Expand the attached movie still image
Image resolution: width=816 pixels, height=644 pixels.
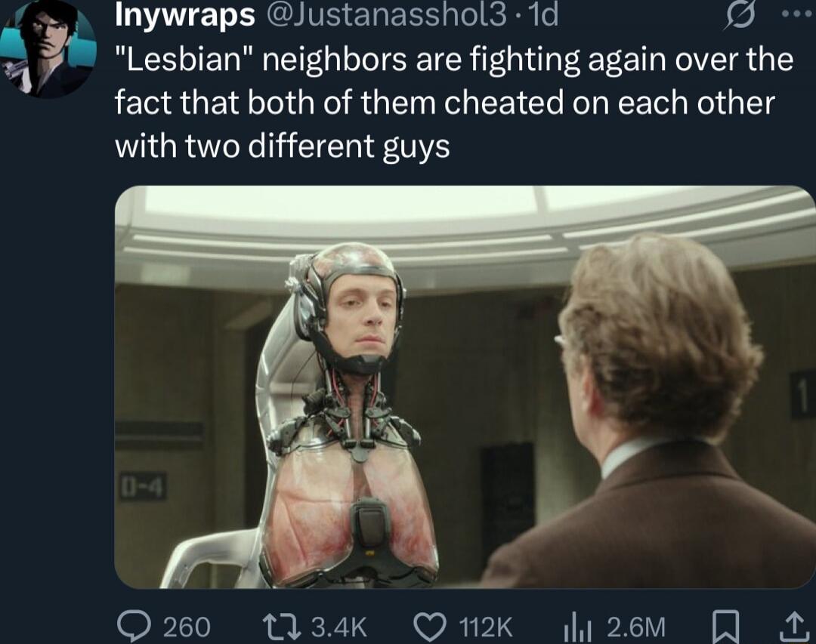(x=465, y=387)
